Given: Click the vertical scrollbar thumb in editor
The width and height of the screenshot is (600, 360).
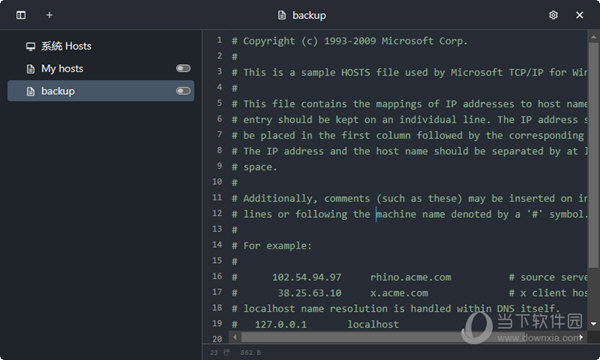Looking at the screenshot, I should pos(593,155).
